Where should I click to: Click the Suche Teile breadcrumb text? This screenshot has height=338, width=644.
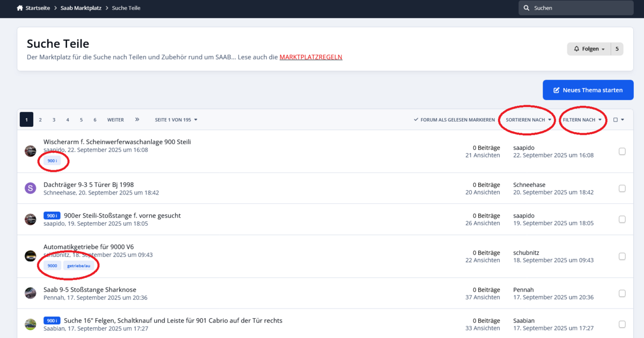coord(126,8)
